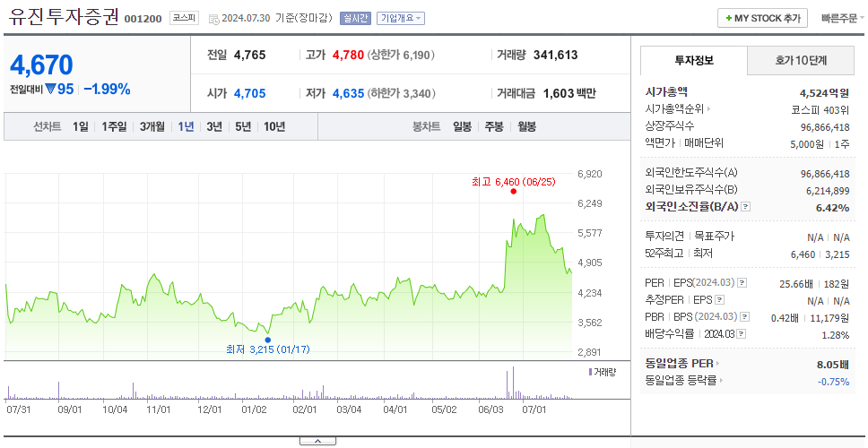
Task: Click the 동일업종 PER value 8.05배
Action: pos(832,365)
